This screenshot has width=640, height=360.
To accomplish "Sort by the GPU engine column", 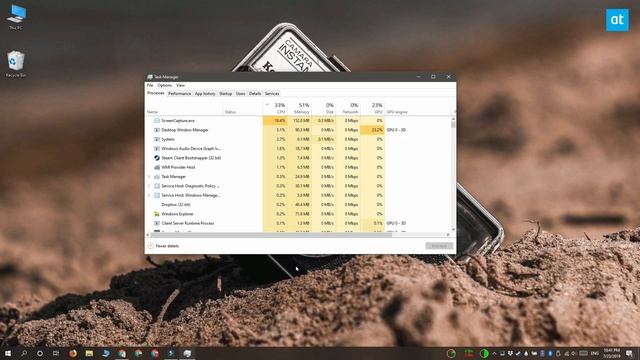I will pos(418,108).
